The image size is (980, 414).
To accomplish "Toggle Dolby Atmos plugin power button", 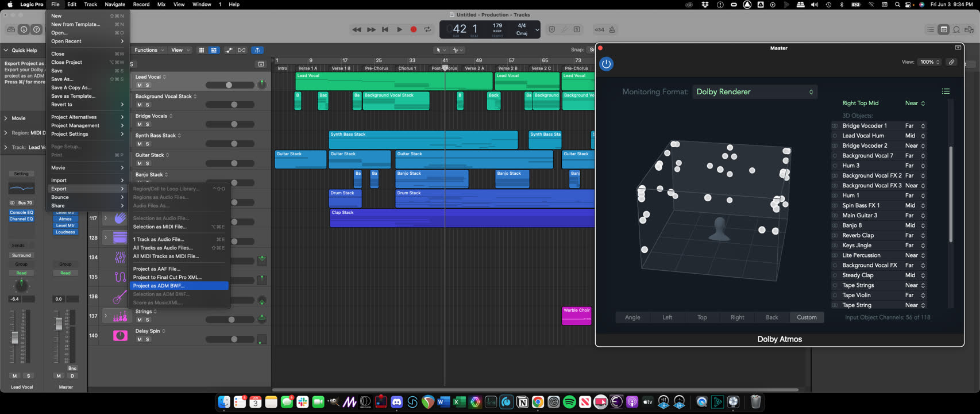I will point(606,64).
